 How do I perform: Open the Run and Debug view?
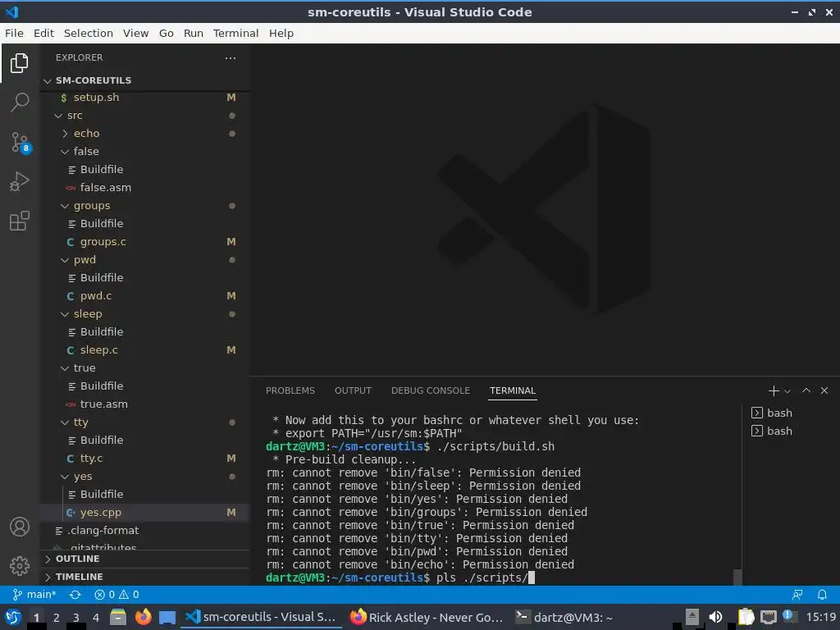(20, 181)
